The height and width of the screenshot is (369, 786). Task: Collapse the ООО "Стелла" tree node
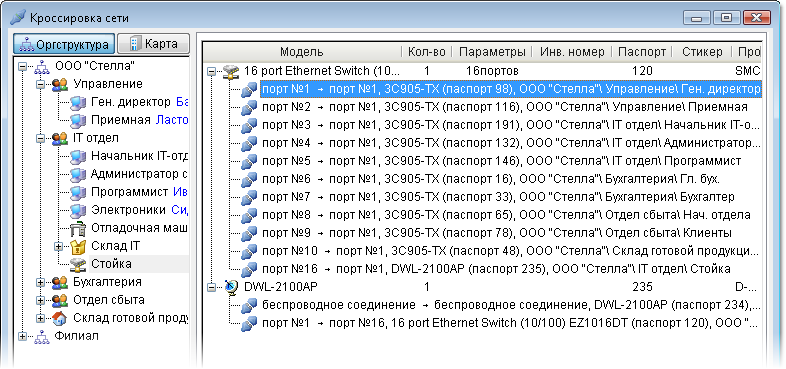pyautogui.click(x=22, y=66)
